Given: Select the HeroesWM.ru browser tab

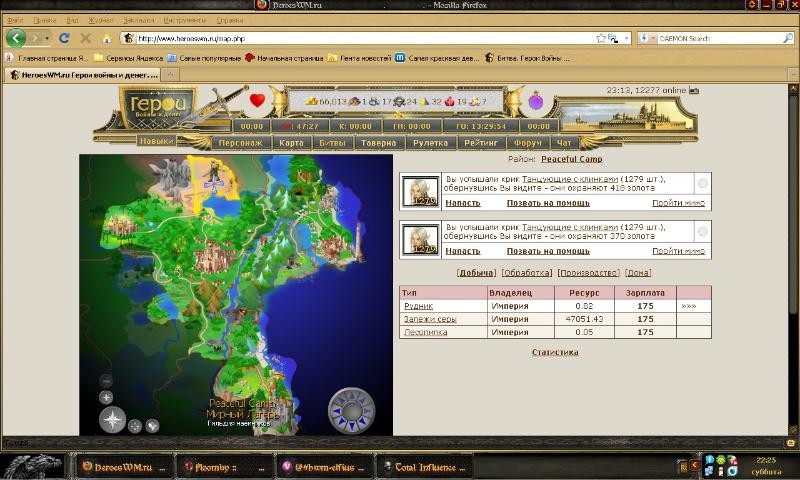Looking at the screenshot, I should pyautogui.click(x=84, y=75).
